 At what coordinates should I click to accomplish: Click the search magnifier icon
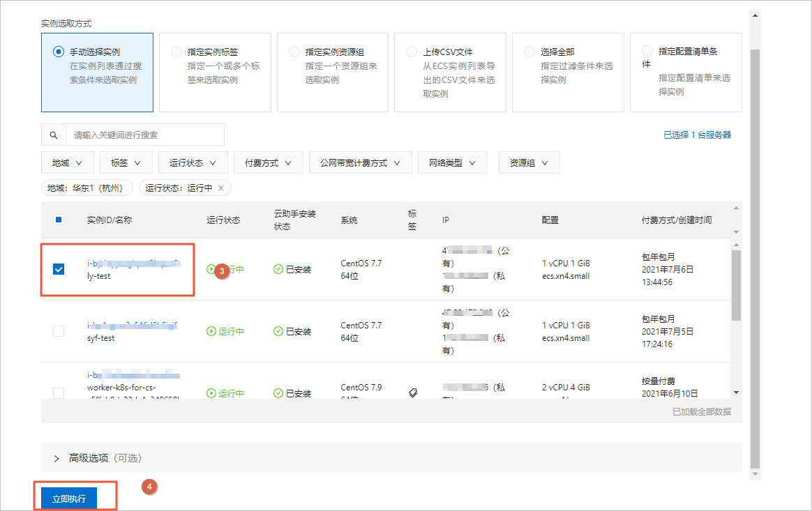(53, 135)
